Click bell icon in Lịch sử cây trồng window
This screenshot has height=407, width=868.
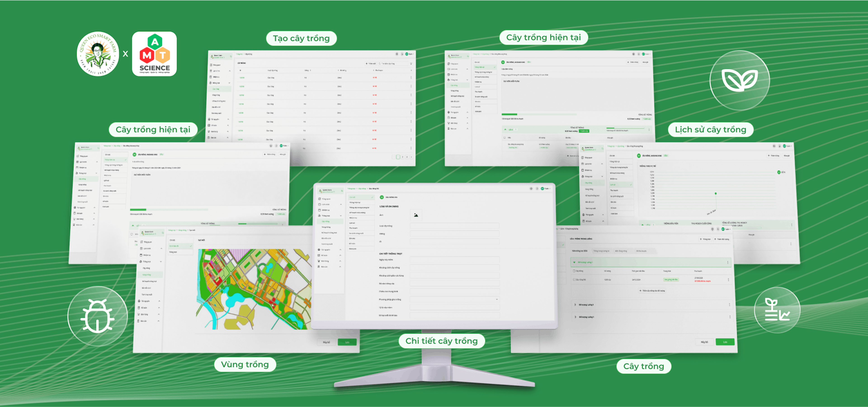779,146
